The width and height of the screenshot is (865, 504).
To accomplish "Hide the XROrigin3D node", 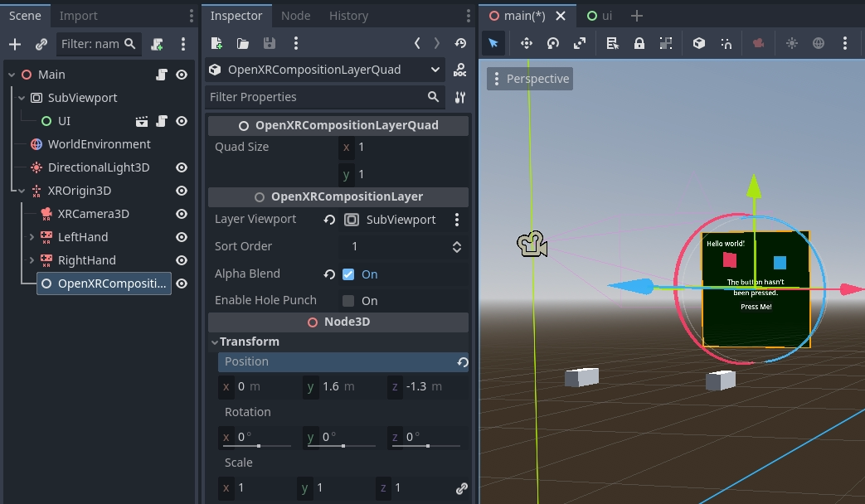I will point(182,191).
